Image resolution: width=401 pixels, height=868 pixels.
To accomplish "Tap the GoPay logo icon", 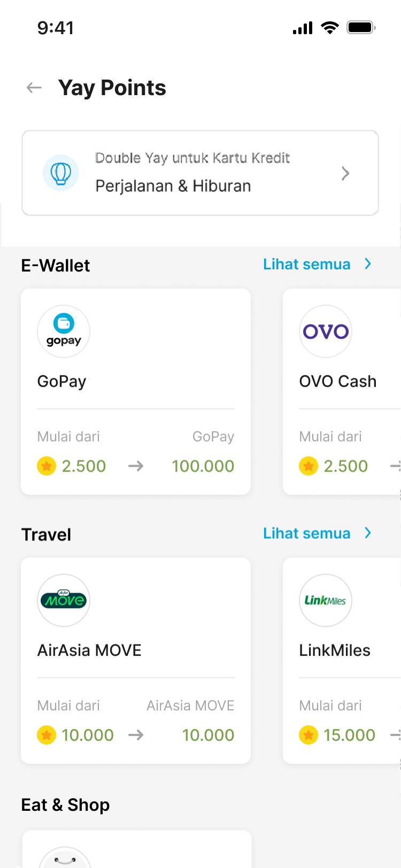I will 64,331.
